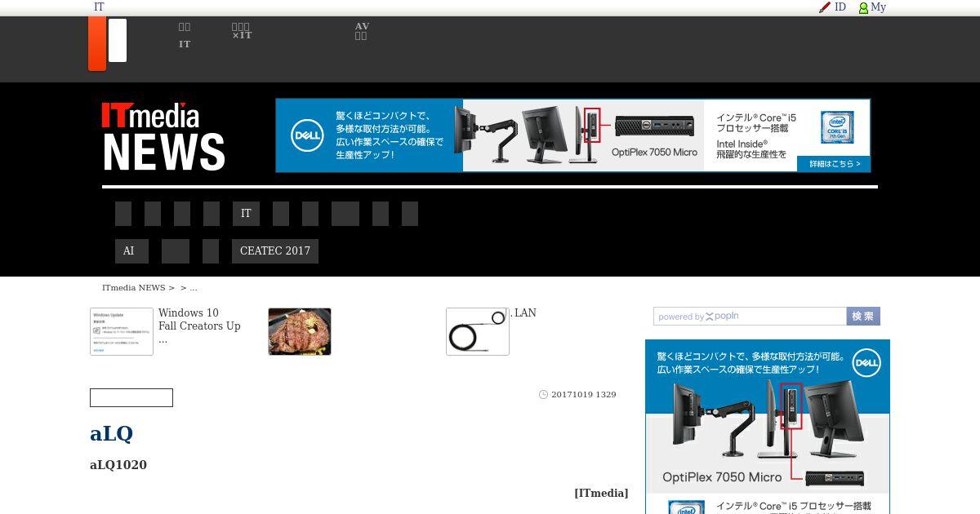
Task: Focus the popIn search field
Action: tap(750, 317)
